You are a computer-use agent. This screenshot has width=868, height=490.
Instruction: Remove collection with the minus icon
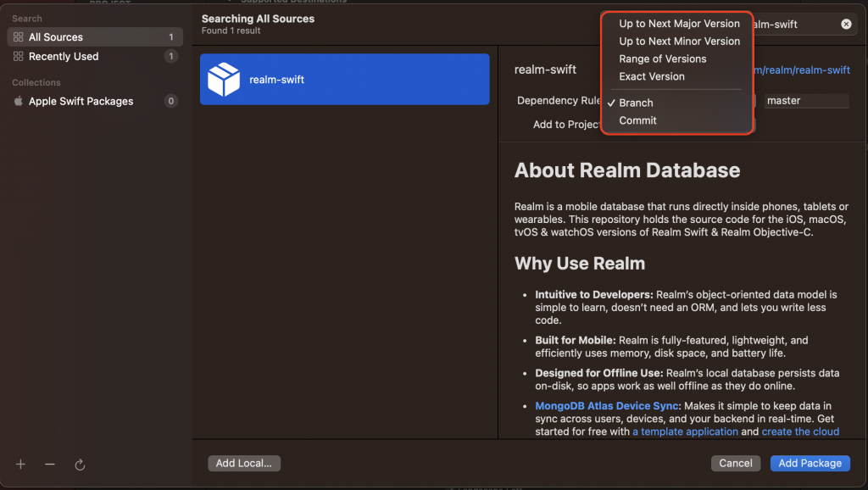(50, 464)
